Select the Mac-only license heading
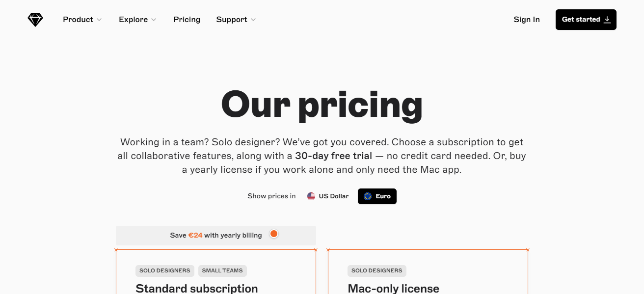Screen dimensions: 644x294 point(393,288)
